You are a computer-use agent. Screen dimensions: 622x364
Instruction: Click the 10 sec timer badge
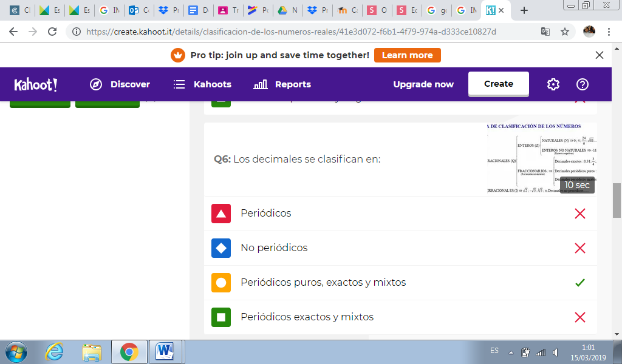[577, 185]
